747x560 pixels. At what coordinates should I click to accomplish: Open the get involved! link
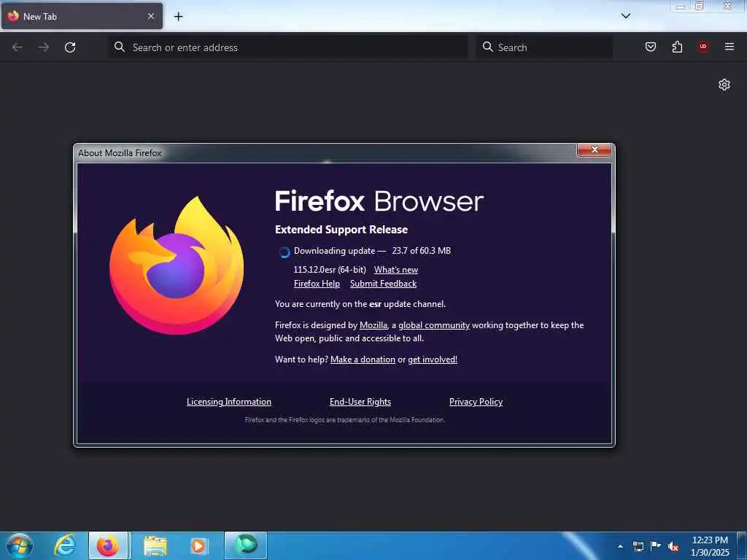(433, 359)
